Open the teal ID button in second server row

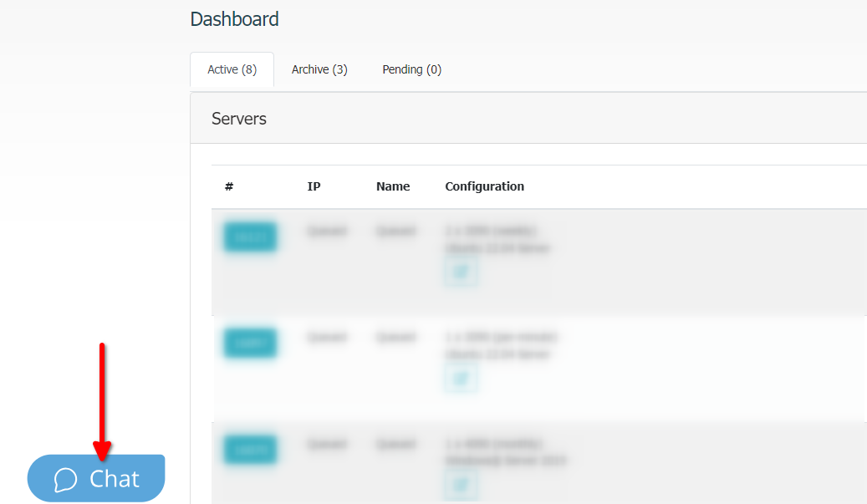(x=250, y=344)
